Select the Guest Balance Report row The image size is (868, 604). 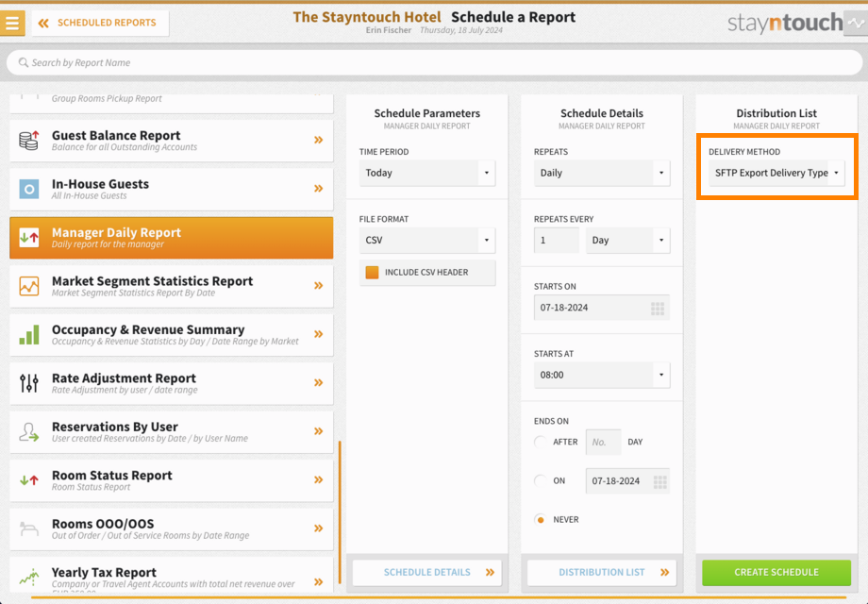(172, 141)
